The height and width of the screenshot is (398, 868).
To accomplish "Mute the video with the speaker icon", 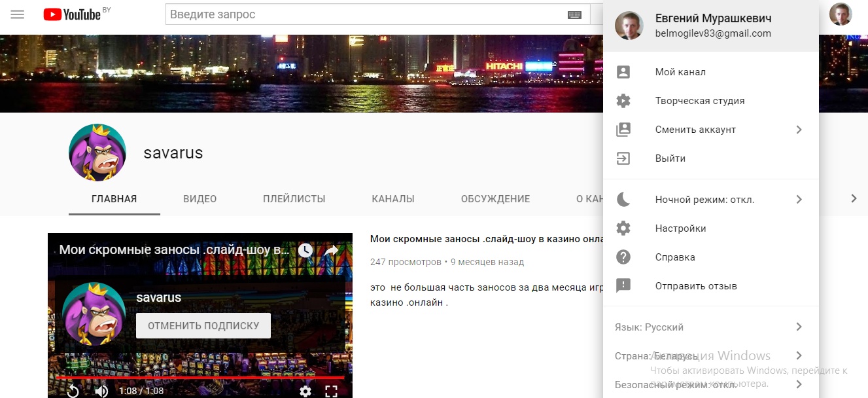I will tap(101, 391).
